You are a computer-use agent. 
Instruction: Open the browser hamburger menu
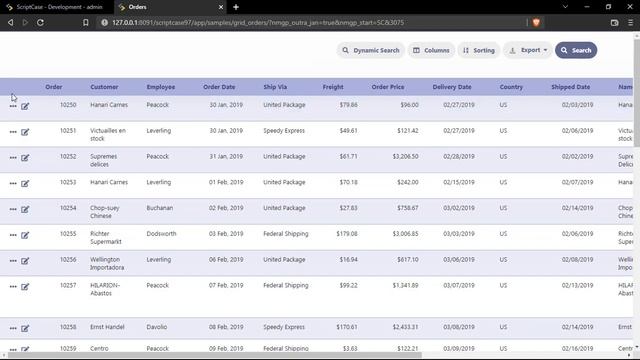pos(631,22)
